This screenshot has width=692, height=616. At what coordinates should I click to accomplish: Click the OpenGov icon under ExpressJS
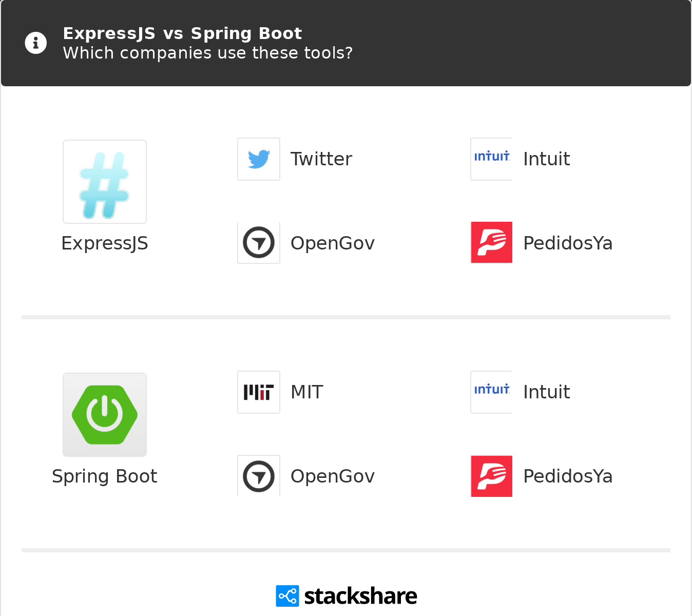259,243
